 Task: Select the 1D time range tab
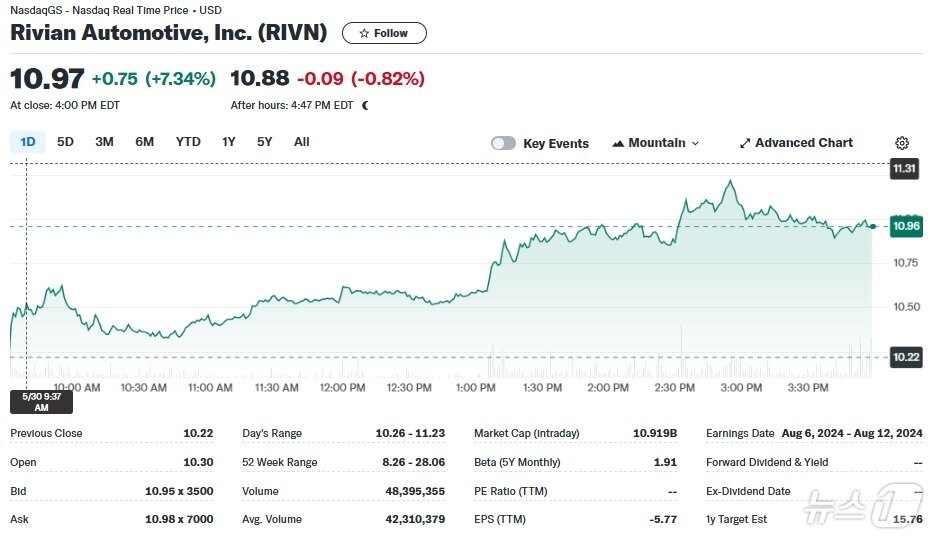(x=28, y=142)
